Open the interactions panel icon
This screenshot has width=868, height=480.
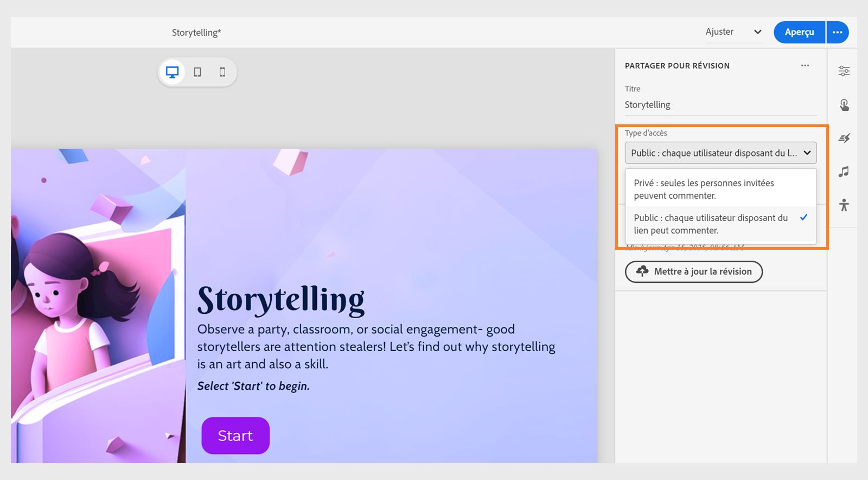coord(844,105)
